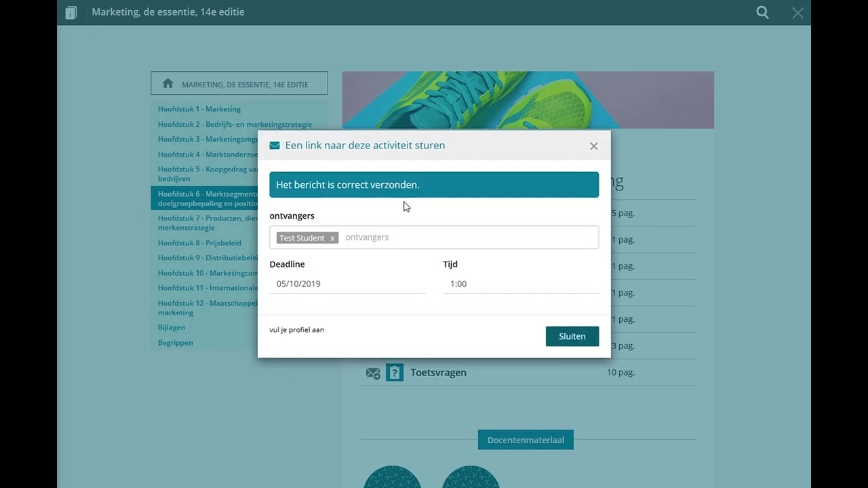Click the Sluiten button
The height and width of the screenshot is (488, 868).
(572, 336)
